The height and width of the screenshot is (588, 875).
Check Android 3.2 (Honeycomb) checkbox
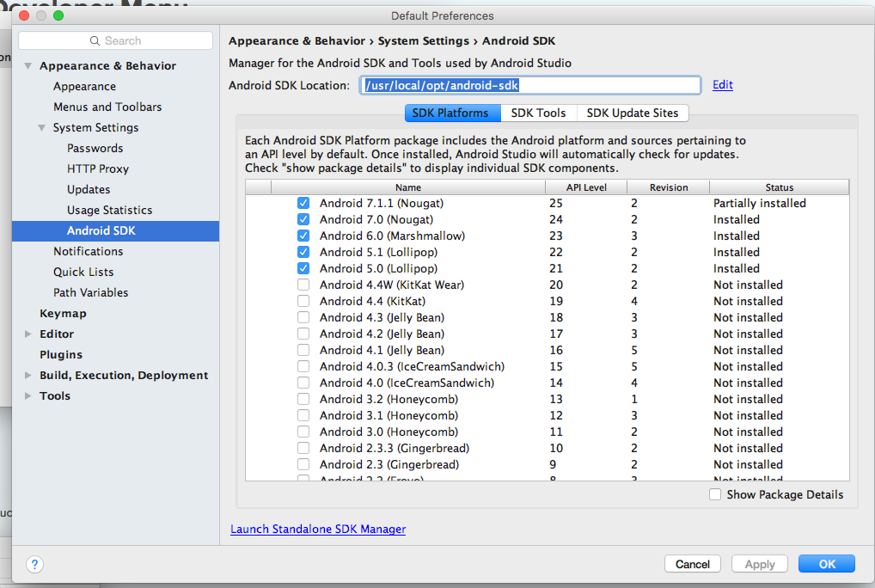pos(303,400)
